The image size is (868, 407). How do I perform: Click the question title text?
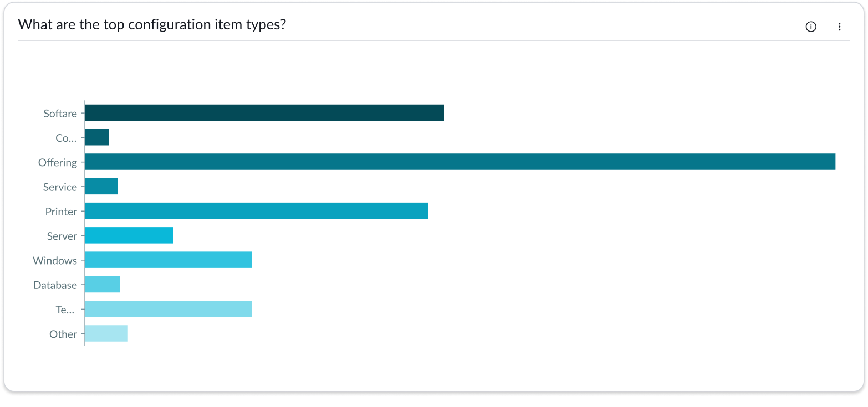point(152,24)
